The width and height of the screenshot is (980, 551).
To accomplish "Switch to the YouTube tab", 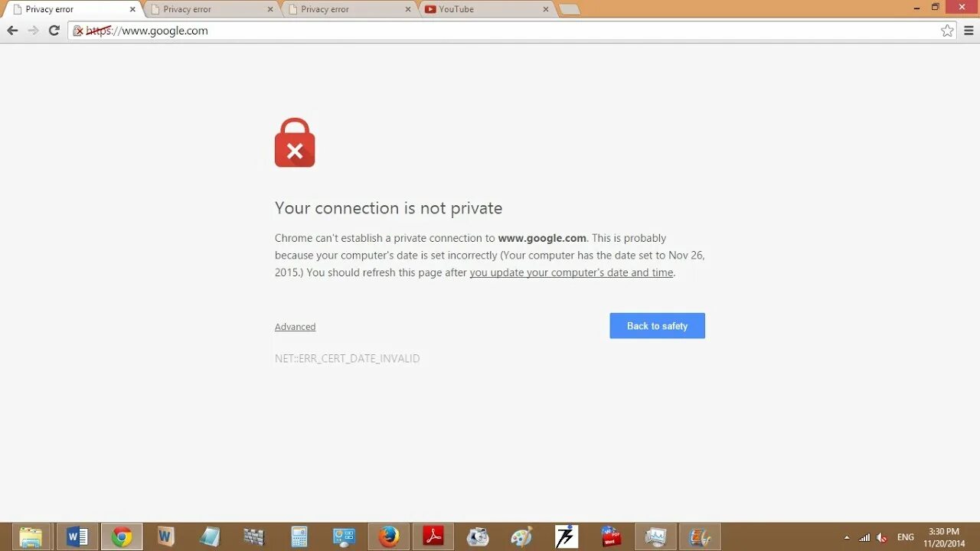I will [484, 9].
